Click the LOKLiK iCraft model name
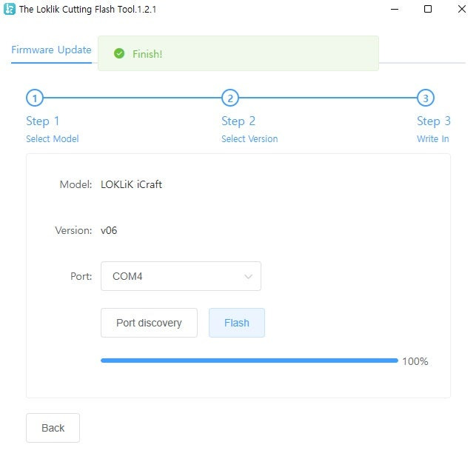 [132, 184]
